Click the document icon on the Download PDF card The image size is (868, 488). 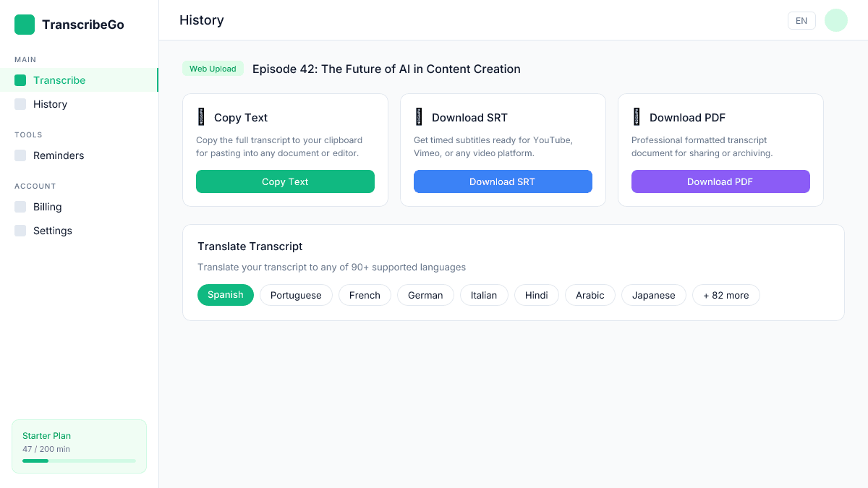coord(637,116)
